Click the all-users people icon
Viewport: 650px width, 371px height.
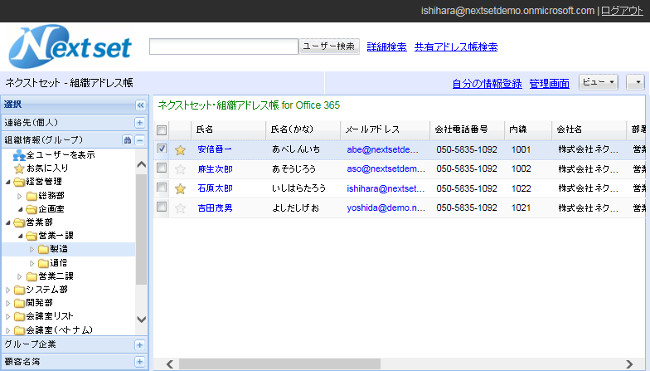point(19,155)
